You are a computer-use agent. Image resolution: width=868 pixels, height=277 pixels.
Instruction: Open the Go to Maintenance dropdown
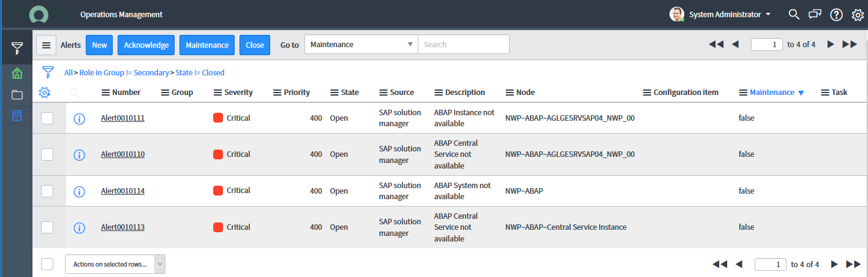(x=361, y=45)
